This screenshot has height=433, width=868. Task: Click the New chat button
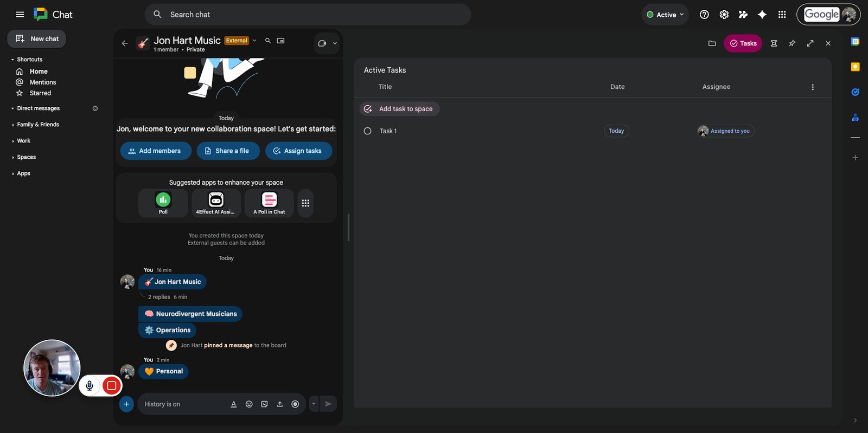coord(37,39)
